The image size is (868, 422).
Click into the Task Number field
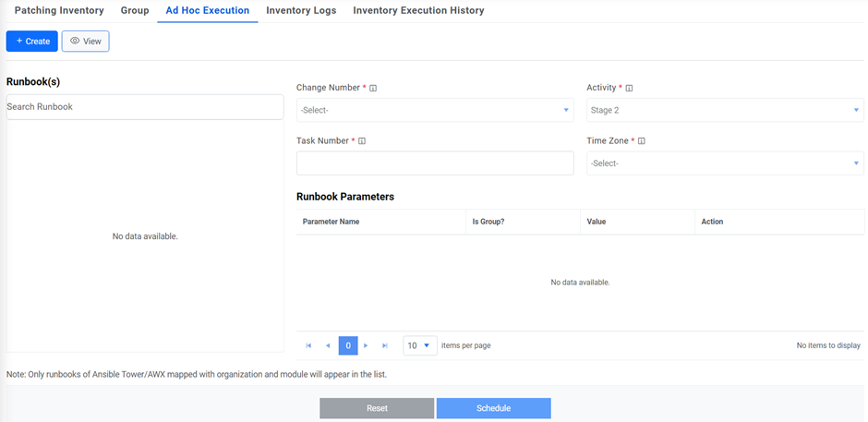tap(435, 163)
